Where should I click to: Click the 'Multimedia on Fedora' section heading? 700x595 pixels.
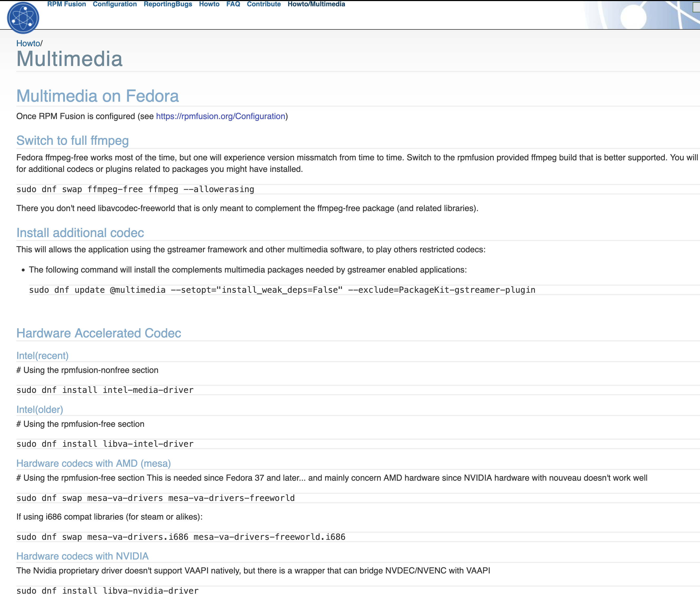(x=98, y=96)
